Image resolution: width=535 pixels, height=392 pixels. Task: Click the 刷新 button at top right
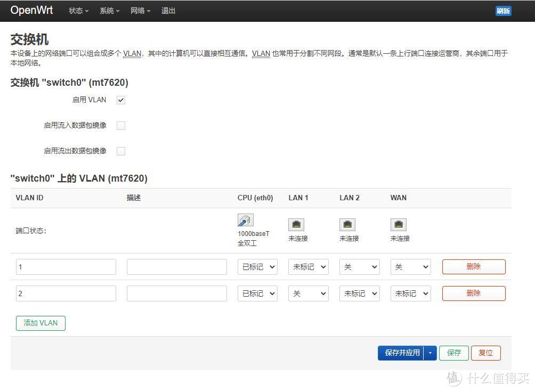[503, 10]
